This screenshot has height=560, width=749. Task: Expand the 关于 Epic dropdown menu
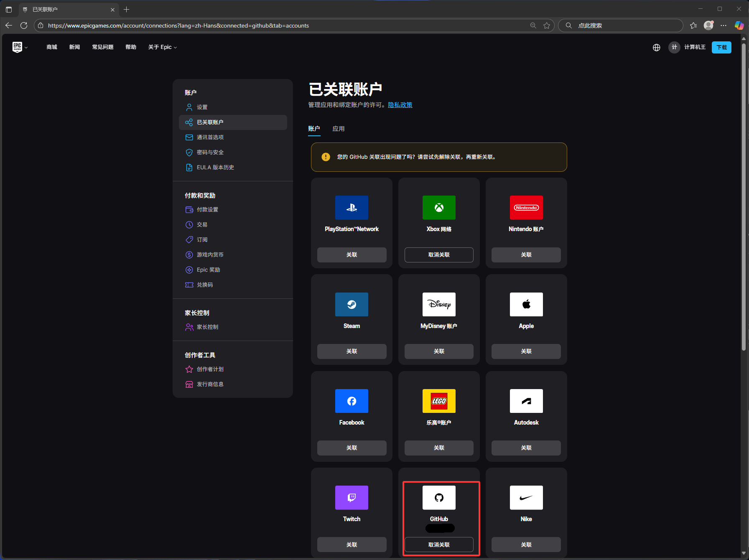[x=163, y=47]
